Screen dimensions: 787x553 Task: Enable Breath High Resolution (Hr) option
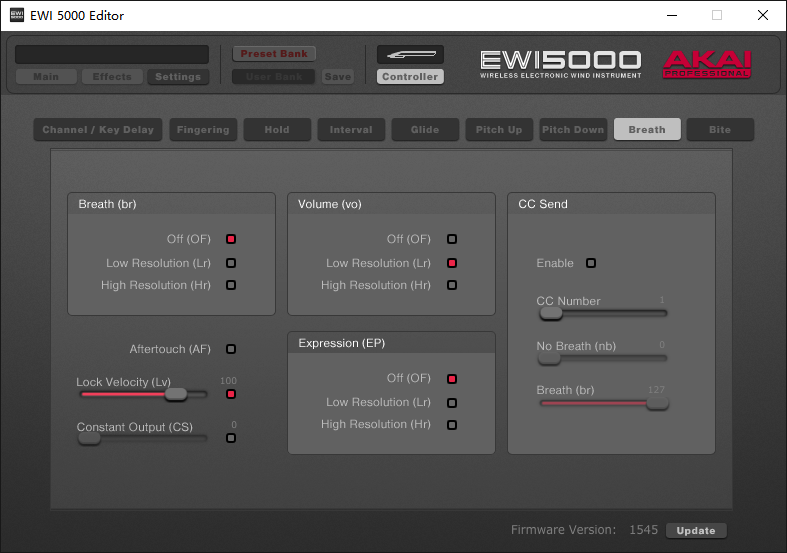click(x=231, y=285)
